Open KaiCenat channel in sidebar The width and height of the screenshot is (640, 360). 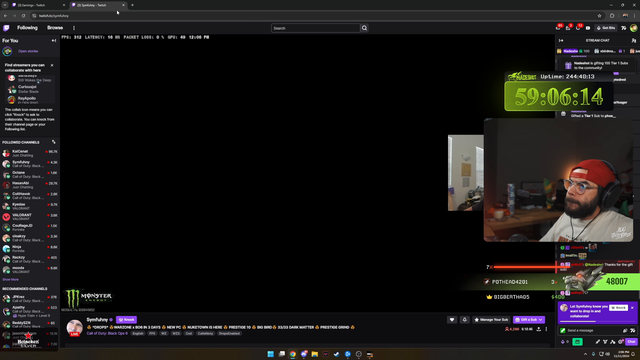[30, 153]
